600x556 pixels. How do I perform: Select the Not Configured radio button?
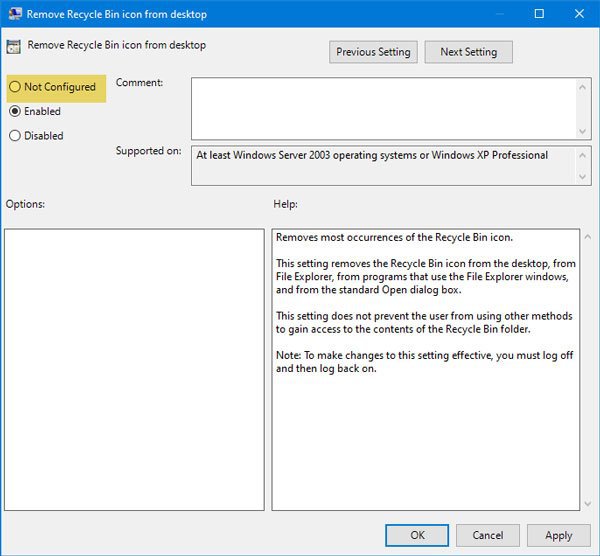pos(15,88)
